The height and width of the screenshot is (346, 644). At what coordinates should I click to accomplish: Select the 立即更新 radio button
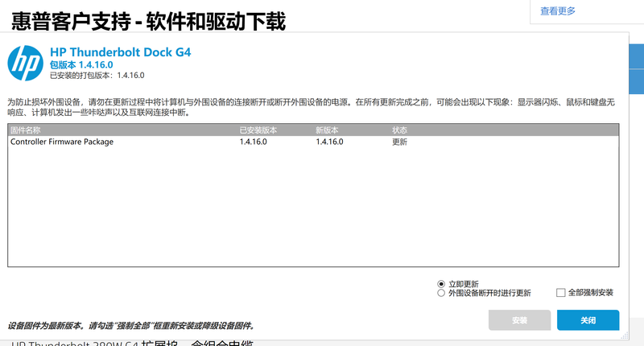[x=441, y=284]
